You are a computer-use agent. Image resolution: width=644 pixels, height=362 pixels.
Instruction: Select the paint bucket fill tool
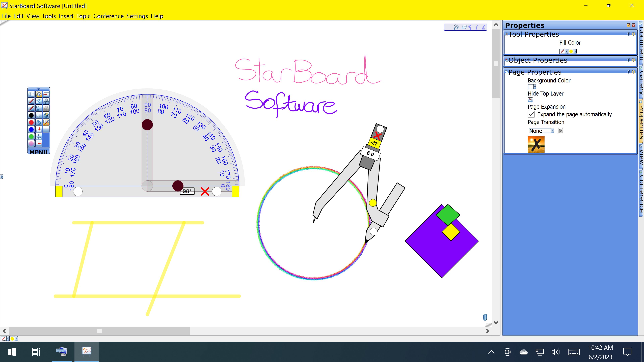click(39, 94)
